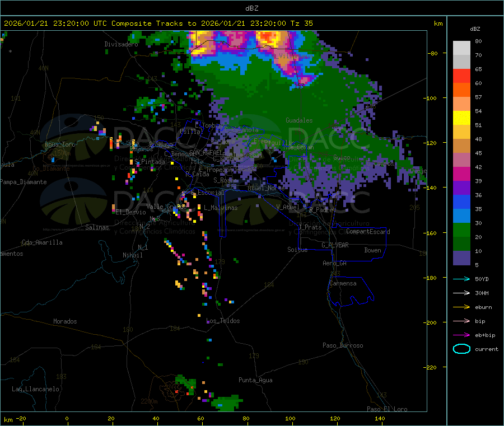
Task: Click the 'Paso_El_Loro' map label
Action: 387,409
